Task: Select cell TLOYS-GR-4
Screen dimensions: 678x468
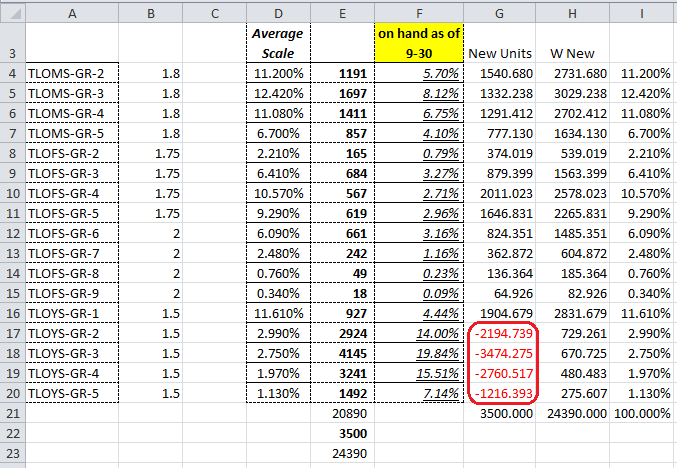Action: tap(72, 374)
